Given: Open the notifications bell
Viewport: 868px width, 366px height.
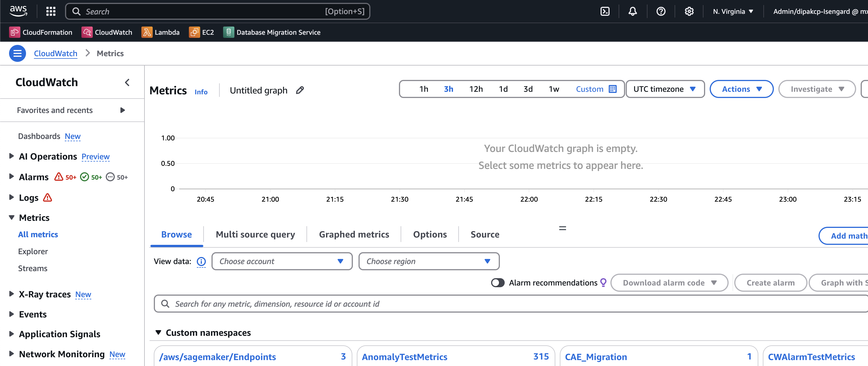Looking at the screenshot, I should 632,12.
